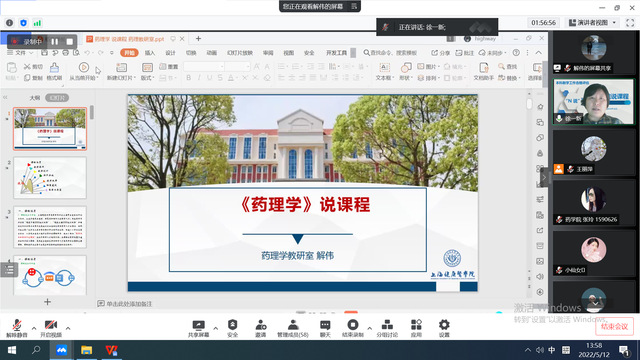The width and height of the screenshot is (640, 360).
Task: Open 分组讨论 breakout rooms
Action: tap(387, 329)
